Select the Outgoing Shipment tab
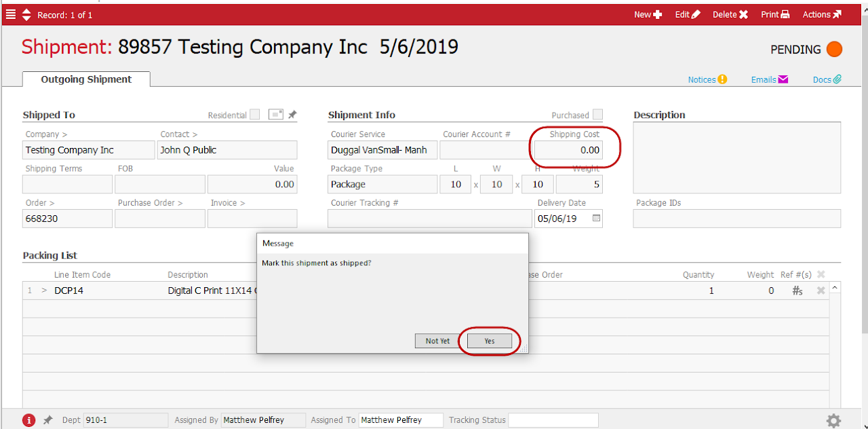The width and height of the screenshot is (868, 429). pos(86,79)
